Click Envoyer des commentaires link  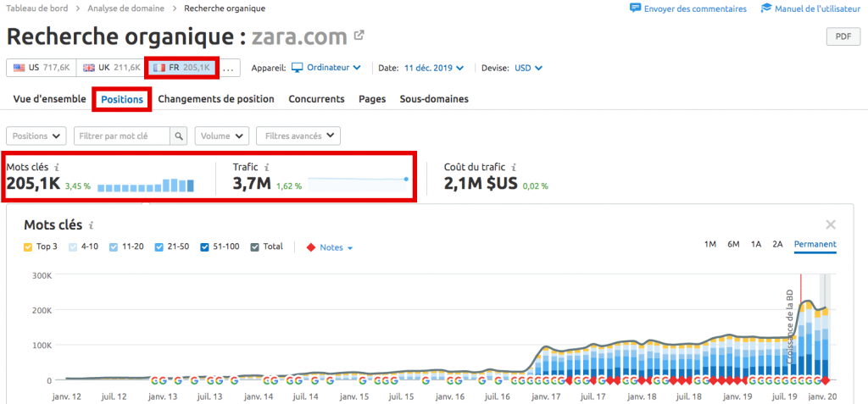[695, 8]
